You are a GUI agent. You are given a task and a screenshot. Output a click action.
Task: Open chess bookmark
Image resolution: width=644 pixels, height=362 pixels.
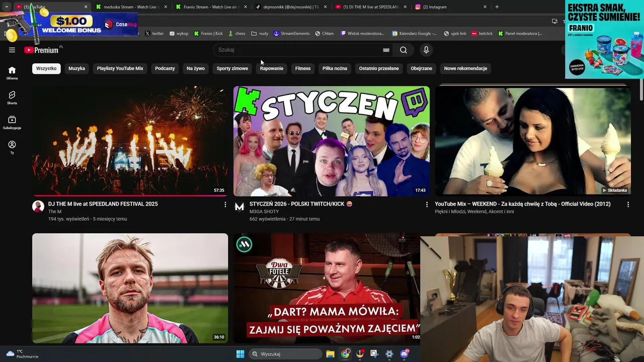[x=236, y=33]
